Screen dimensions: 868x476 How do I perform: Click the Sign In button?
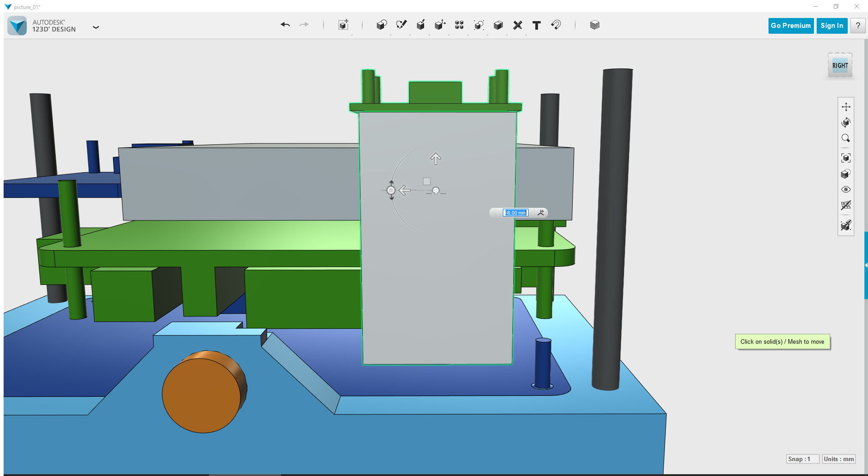point(832,26)
